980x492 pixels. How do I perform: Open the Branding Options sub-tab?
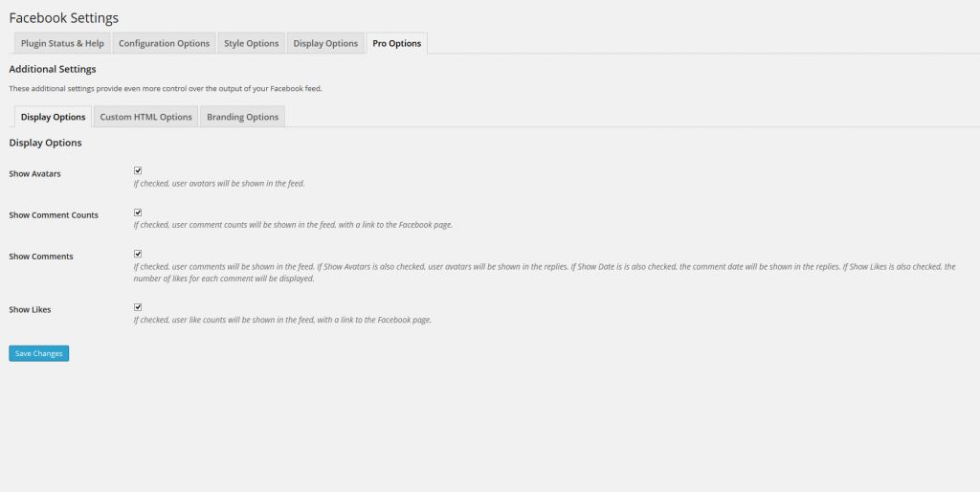242,117
